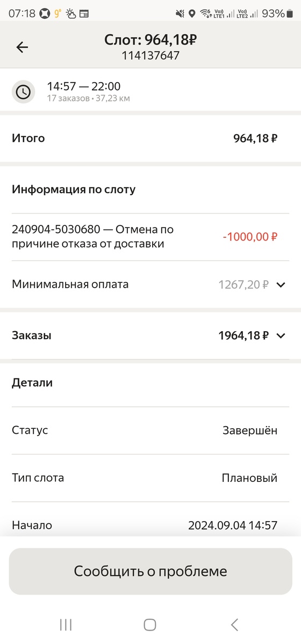Tap the slot number 114137647 in header
The image size is (301, 644).
(x=150, y=56)
